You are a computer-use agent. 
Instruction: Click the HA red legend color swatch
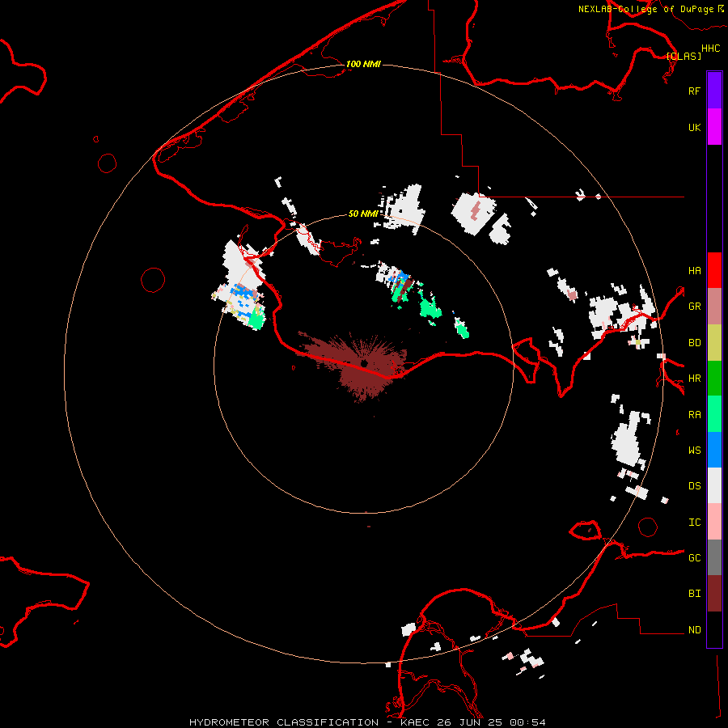[714, 270]
